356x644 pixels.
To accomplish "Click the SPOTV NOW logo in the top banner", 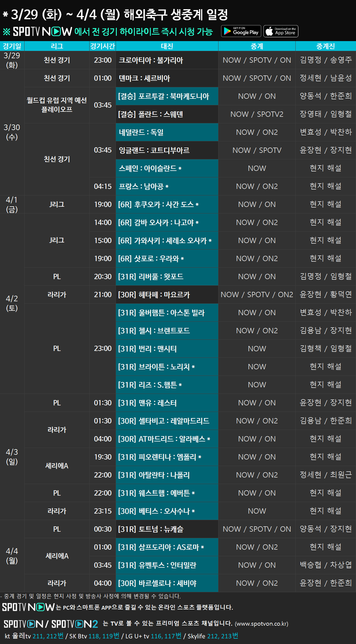I will point(42,32).
